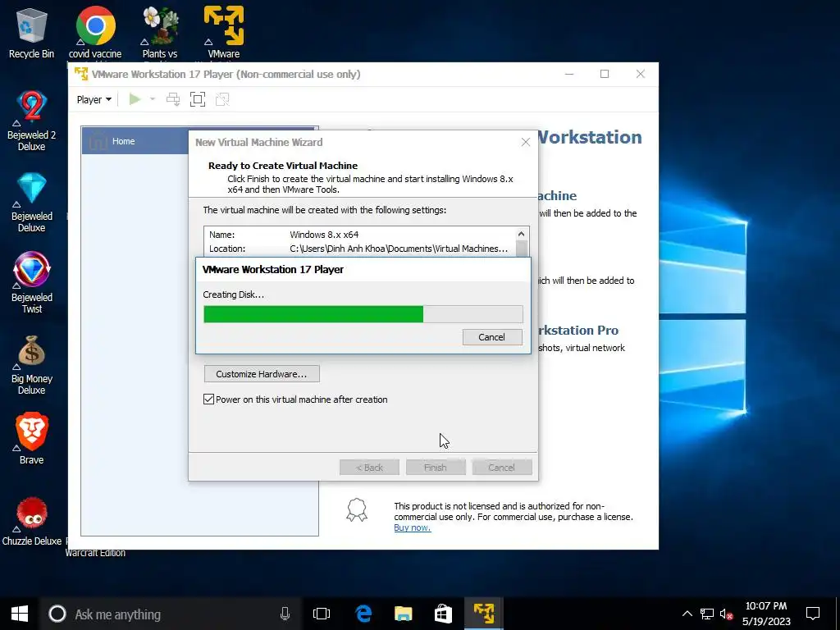The width and height of the screenshot is (840, 630).
Task: Click the Creating Disk progress bar
Action: pos(363,314)
